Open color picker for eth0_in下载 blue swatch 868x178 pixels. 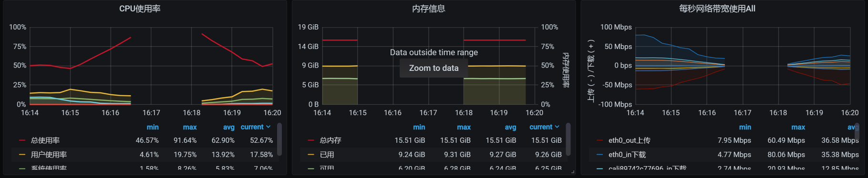(599, 155)
